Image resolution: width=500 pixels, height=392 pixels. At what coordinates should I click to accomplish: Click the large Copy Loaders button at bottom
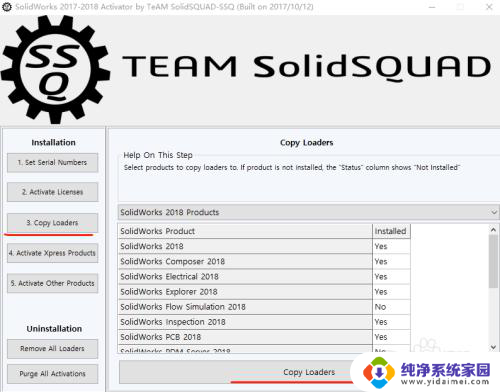309,372
